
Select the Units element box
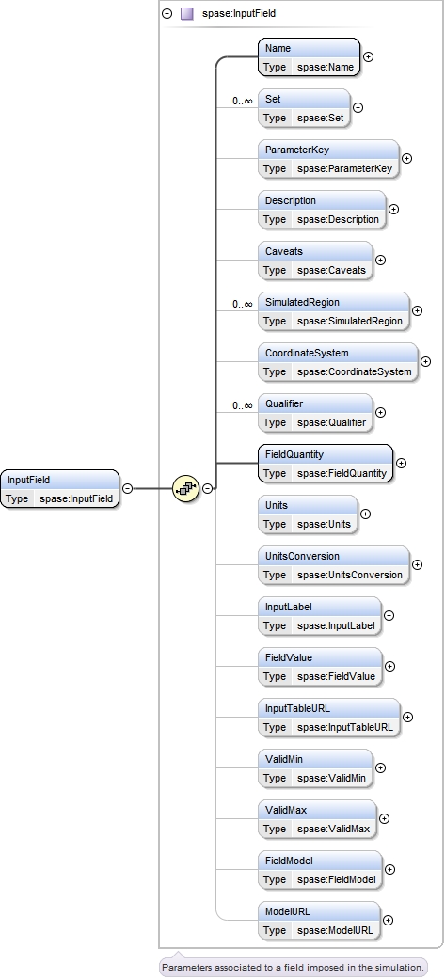point(309,514)
